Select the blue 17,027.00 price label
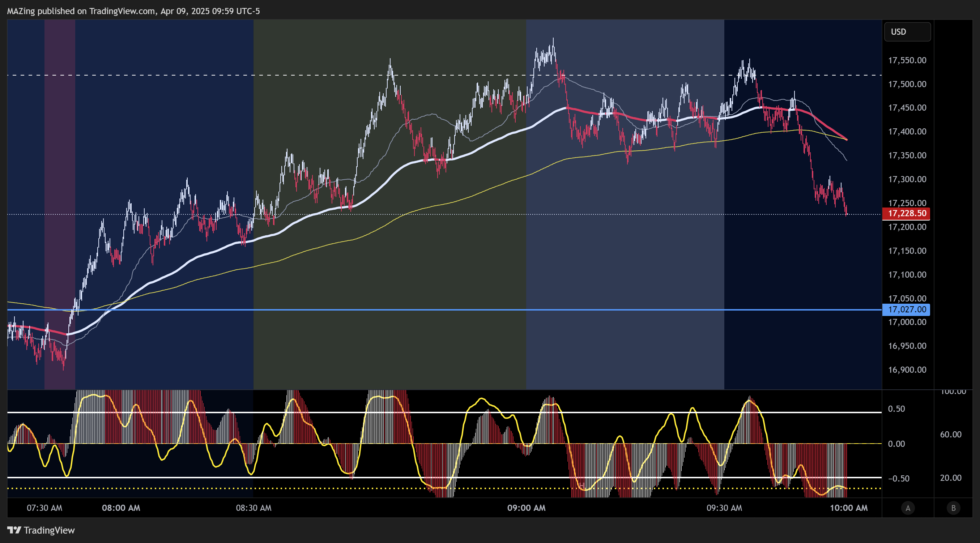The height and width of the screenshot is (543, 980). pos(906,309)
